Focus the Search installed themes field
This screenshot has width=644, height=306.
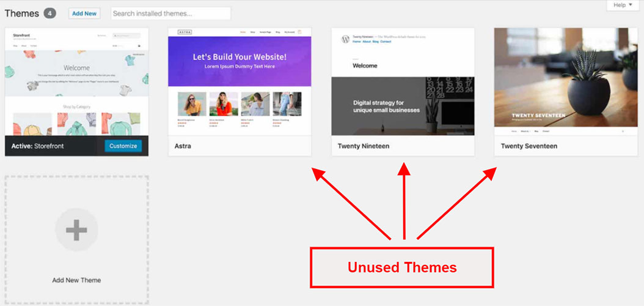click(x=171, y=13)
